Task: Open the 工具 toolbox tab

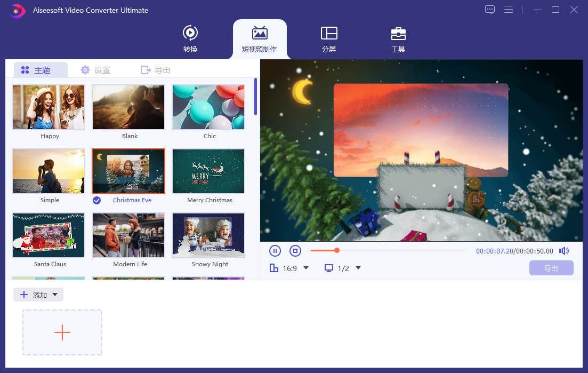Action: point(398,39)
